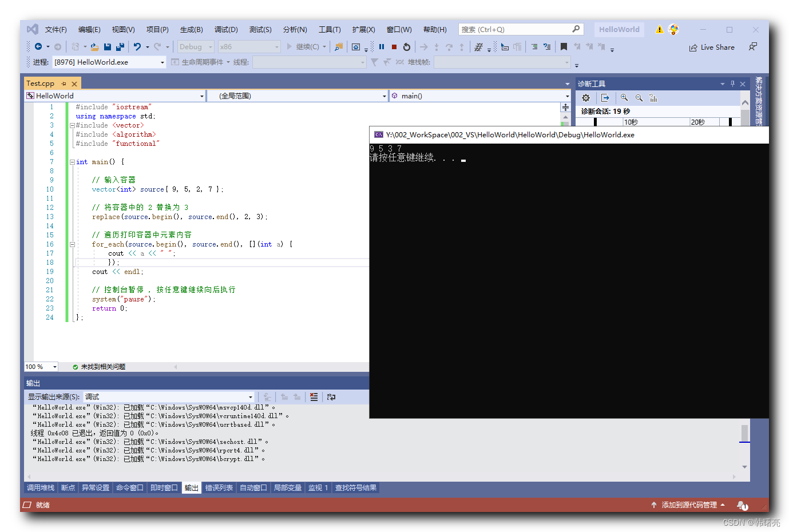The height and width of the screenshot is (532, 789).
Task: Collapse the for_each lambda block
Action: pyautogui.click(x=72, y=244)
